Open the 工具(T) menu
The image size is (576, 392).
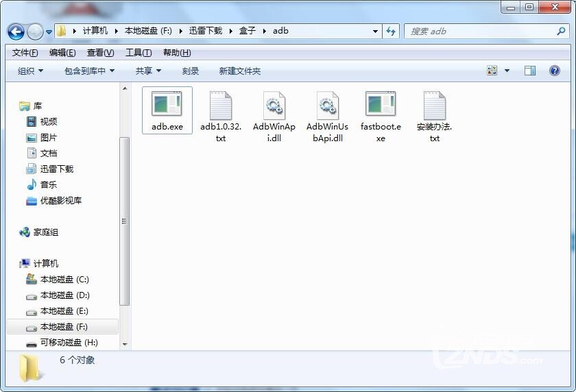[x=139, y=53]
